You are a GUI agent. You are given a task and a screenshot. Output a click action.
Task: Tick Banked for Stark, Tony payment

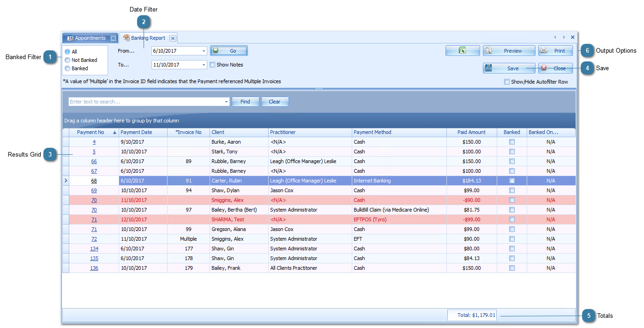tap(512, 152)
